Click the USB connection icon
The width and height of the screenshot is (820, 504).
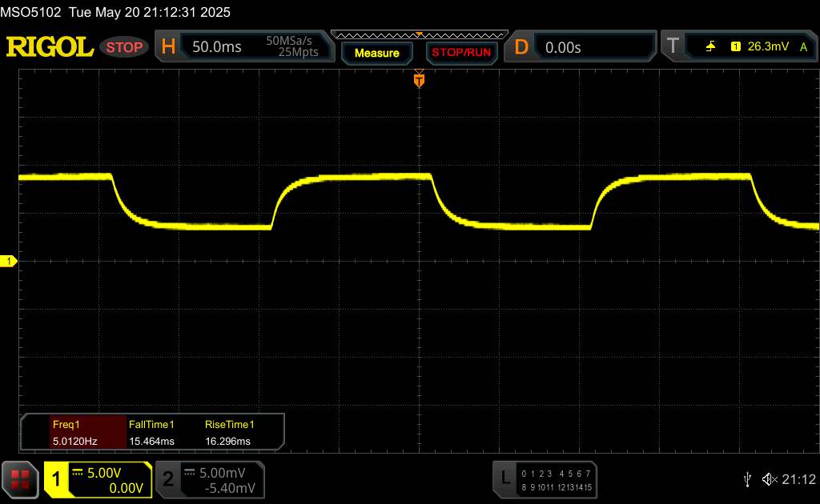click(748, 479)
